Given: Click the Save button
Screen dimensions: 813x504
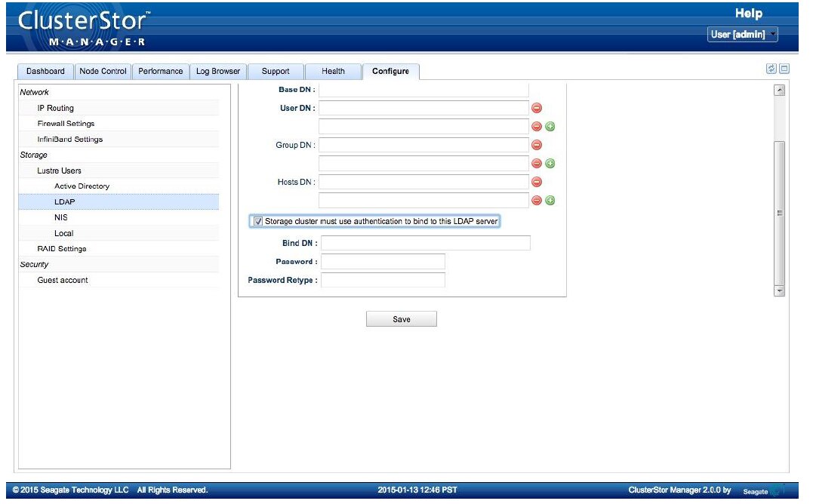Looking at the screenshot, I should point(401,318).
